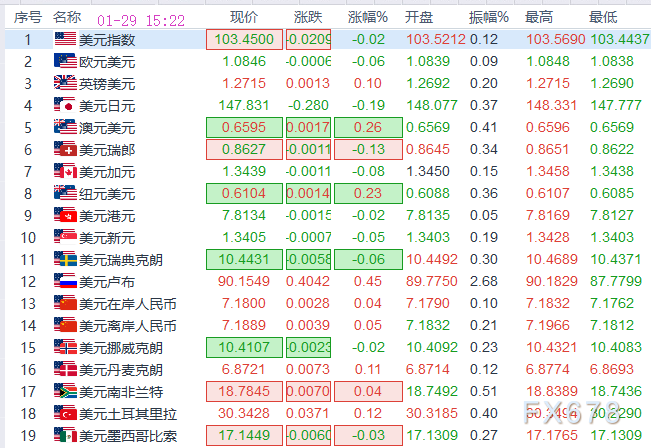Click the current price 103.4500

[244, 39]
